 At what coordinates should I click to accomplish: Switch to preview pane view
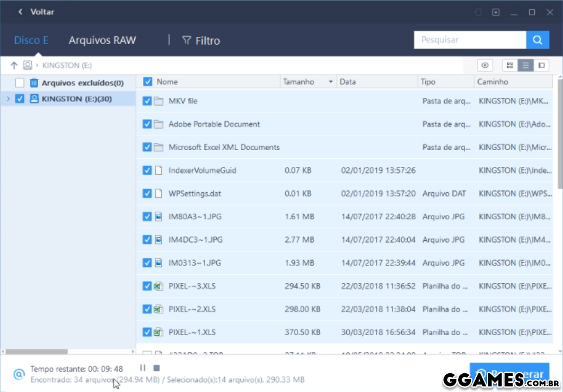coord(541,65)
